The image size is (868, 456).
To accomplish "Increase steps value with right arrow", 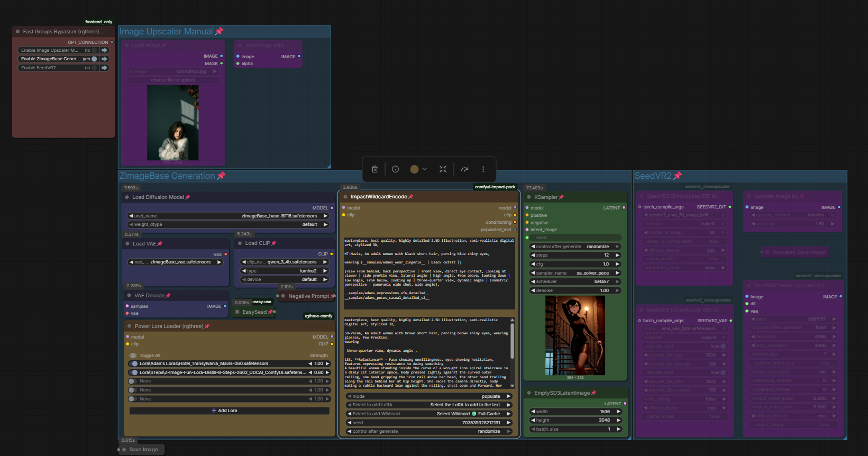I will pyautogui.click(x=617, y=255).
